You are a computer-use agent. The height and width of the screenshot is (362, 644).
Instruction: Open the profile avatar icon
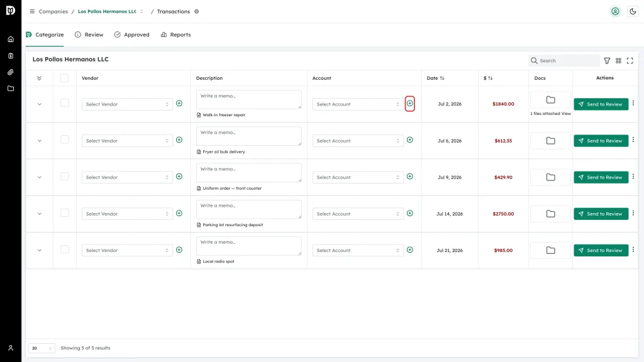[x=615, y=11]
